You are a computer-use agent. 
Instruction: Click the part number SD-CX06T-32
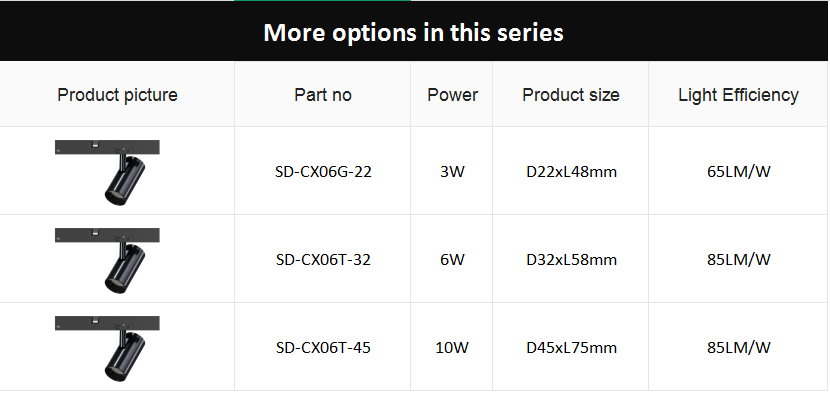click(323, 260)
